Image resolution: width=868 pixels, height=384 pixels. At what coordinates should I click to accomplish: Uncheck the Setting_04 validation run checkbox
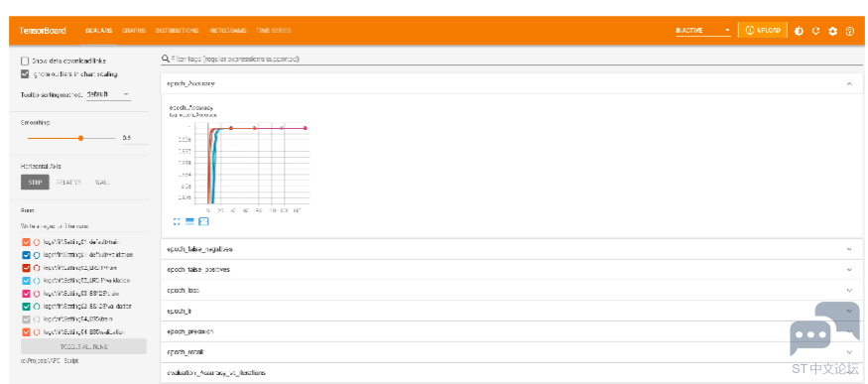tap(26, 332)
